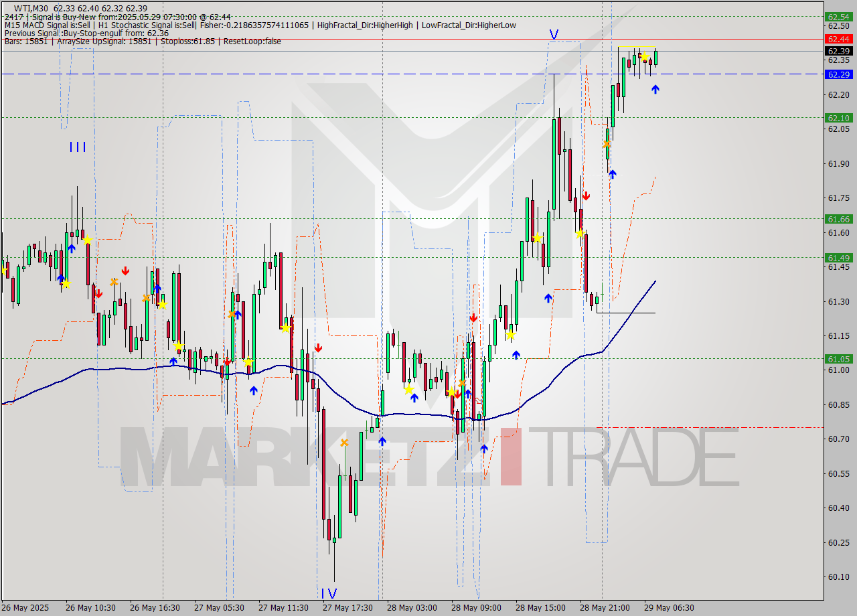This screenshot has width=857, height=616.
Task: Click the 'Signal is Buy-New' status text
Action: point(60,15)
